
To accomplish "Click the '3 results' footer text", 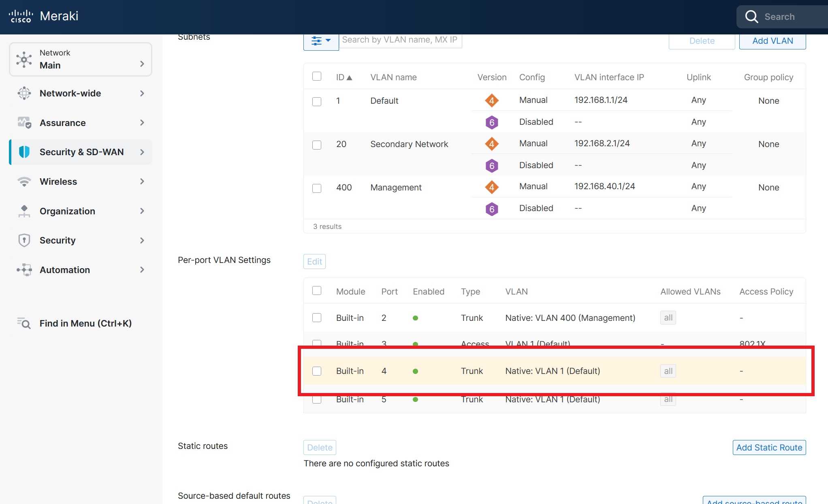I will point(327,226).
